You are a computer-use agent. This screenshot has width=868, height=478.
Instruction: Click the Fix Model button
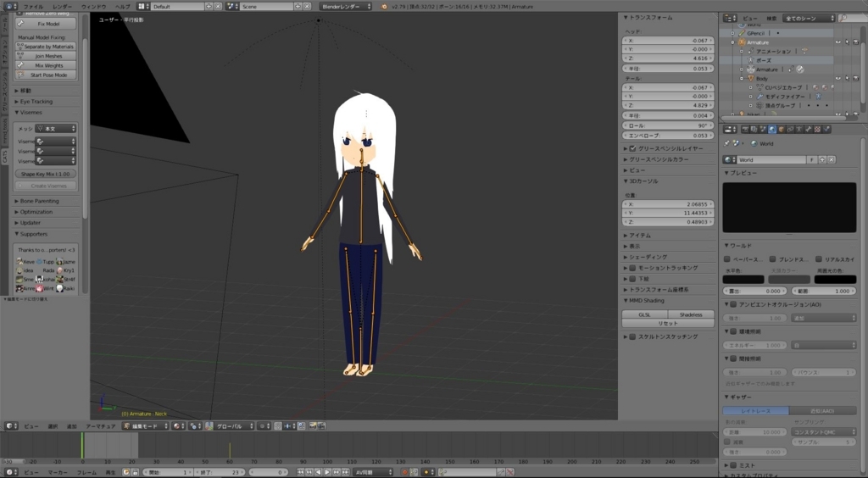tap(48, 24)
